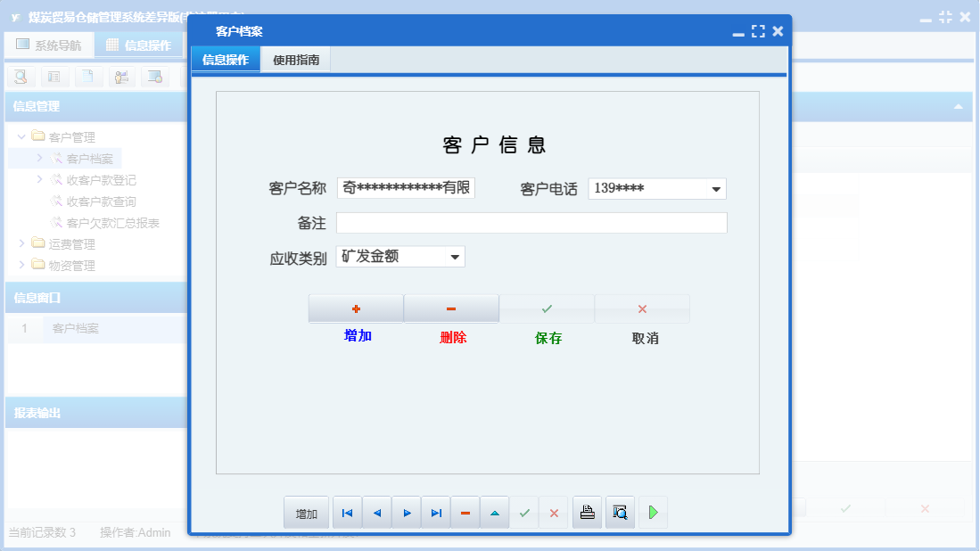Click the green run arrow in the navigator
This screenshot has height=551, width=980.
(x=652, y=512)
